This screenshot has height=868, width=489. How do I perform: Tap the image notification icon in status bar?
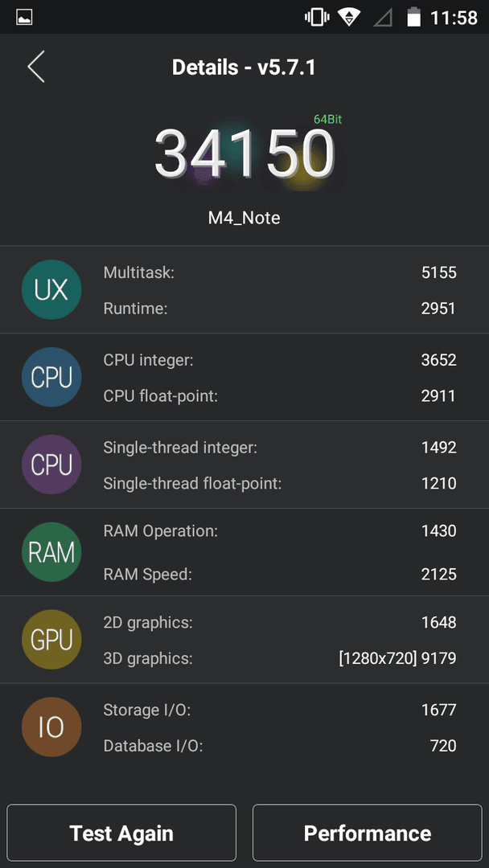click(24, 18)
